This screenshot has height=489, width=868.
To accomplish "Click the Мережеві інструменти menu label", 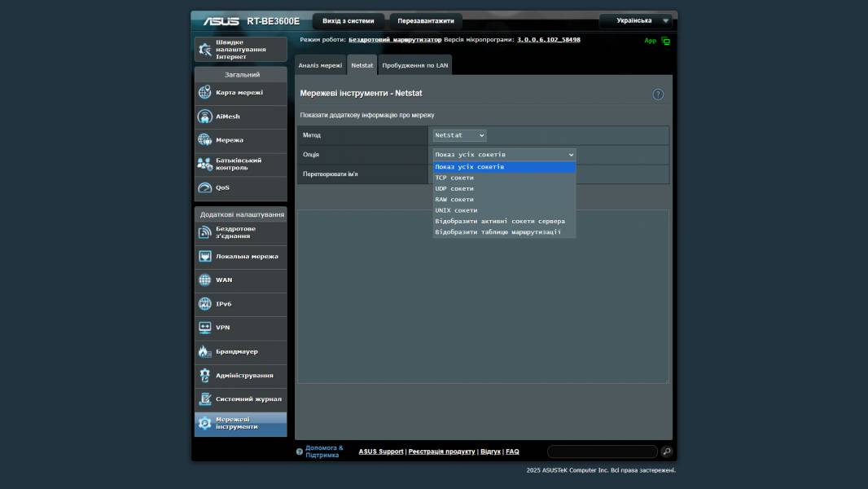I will coord(237,423).
